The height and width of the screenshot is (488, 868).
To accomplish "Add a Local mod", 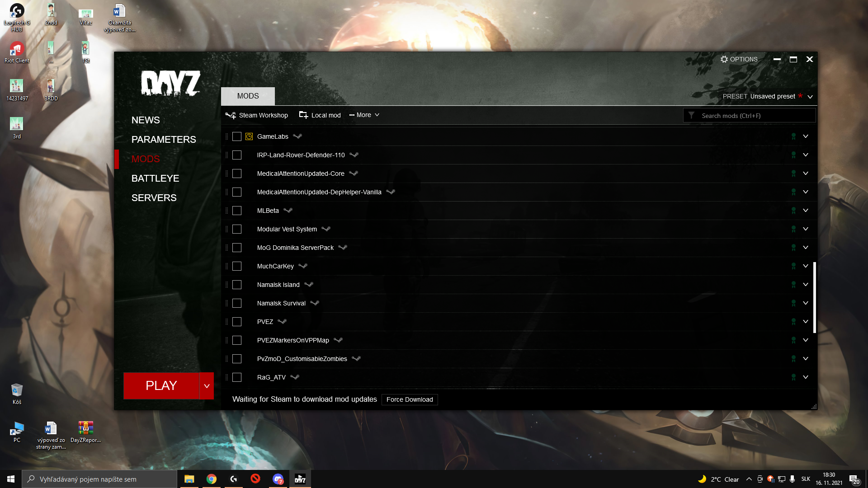I will [320, 115].
